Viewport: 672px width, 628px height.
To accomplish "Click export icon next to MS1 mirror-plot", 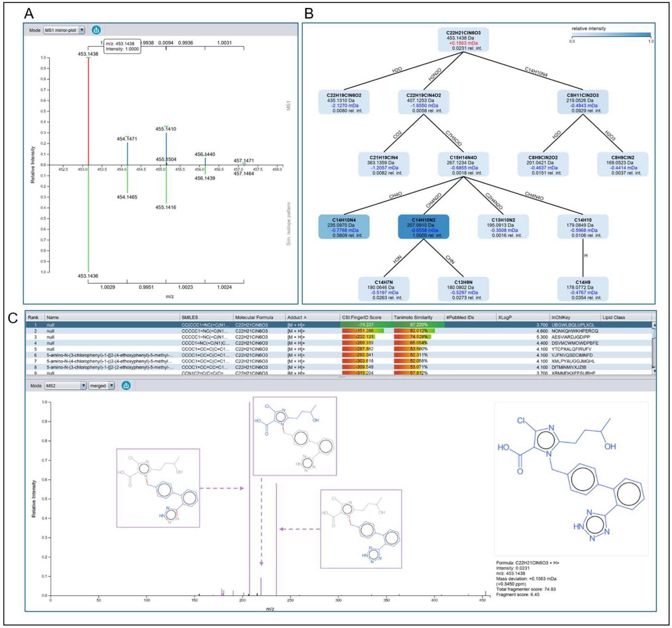I will coord(96,30).
